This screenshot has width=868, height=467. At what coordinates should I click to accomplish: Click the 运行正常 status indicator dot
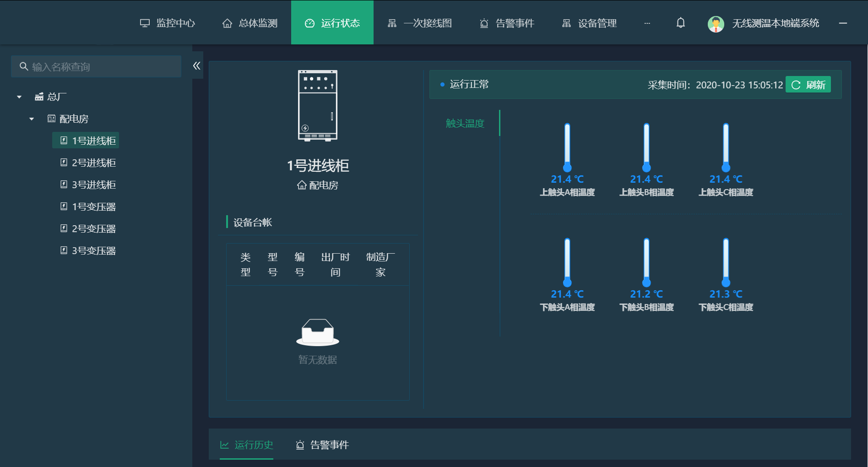pos(441,84)
